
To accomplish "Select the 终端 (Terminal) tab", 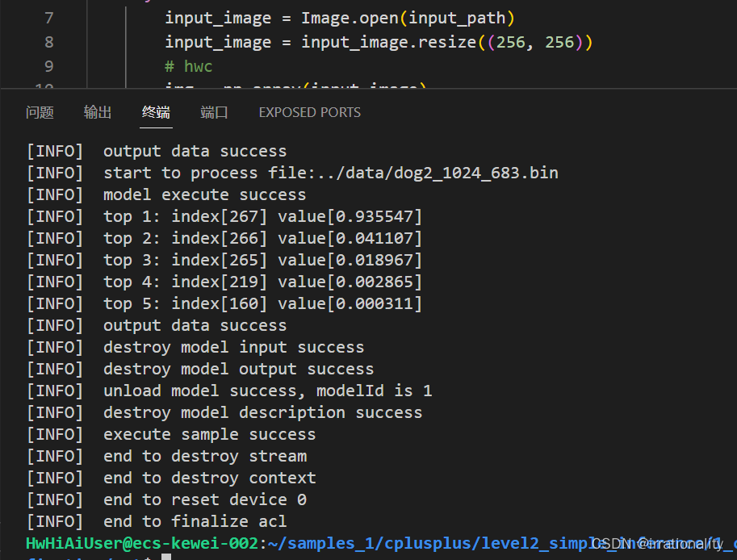I will 156,112.
